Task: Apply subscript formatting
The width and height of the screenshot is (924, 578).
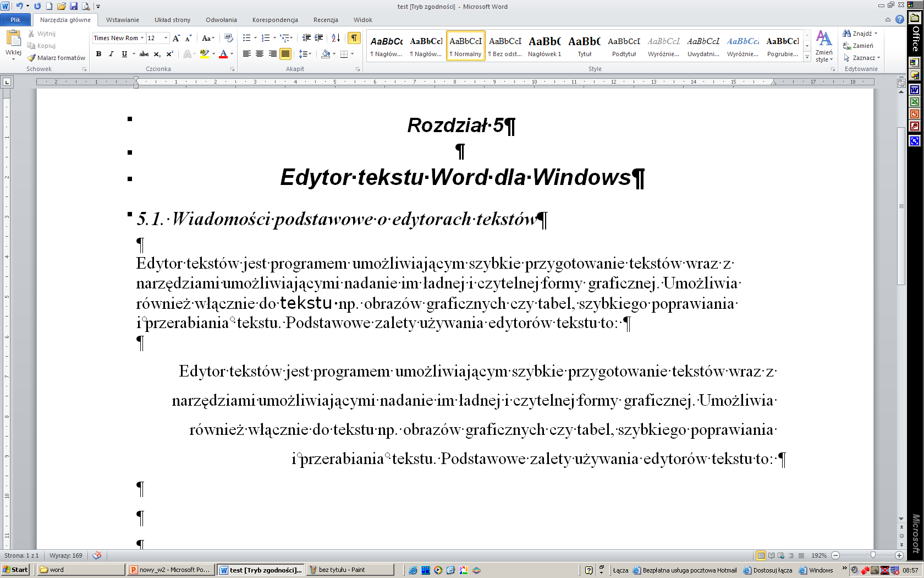Action: [x=157, y=54]
